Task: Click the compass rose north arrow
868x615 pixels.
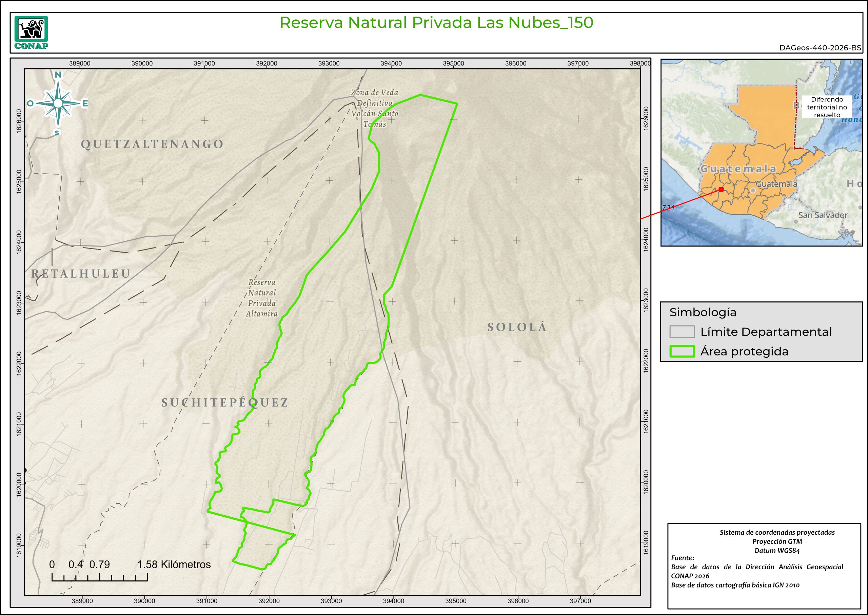Action: [58, 103]
